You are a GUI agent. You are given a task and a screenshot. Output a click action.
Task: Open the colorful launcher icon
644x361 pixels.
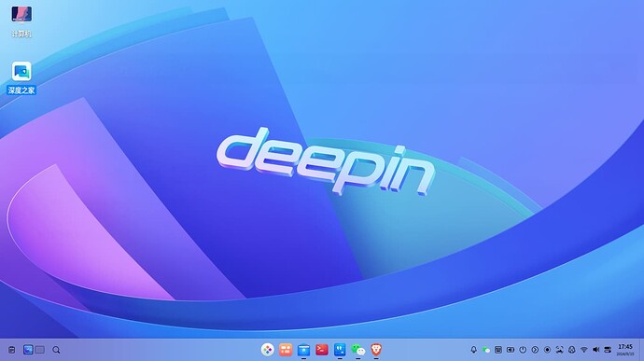click(267, 350)
